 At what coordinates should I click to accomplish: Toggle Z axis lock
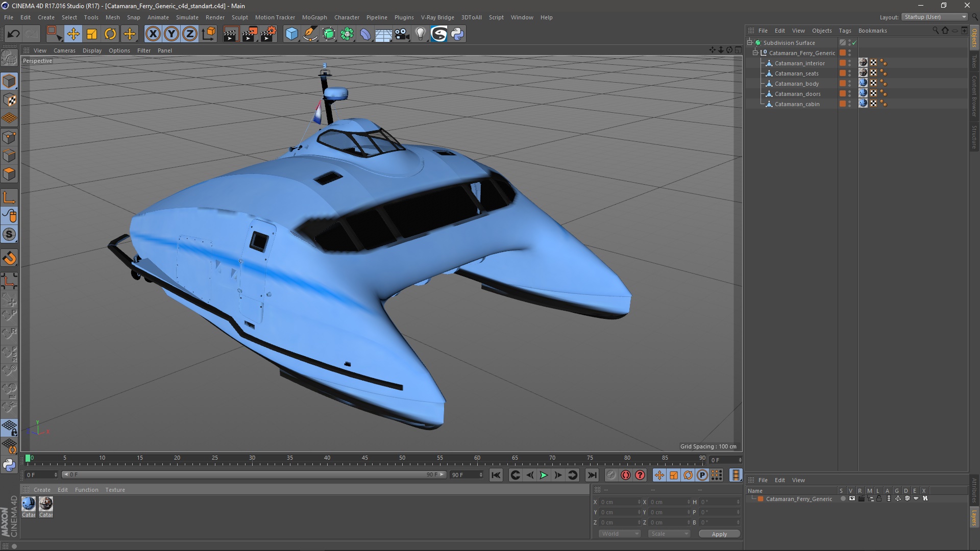click(190, 34)
